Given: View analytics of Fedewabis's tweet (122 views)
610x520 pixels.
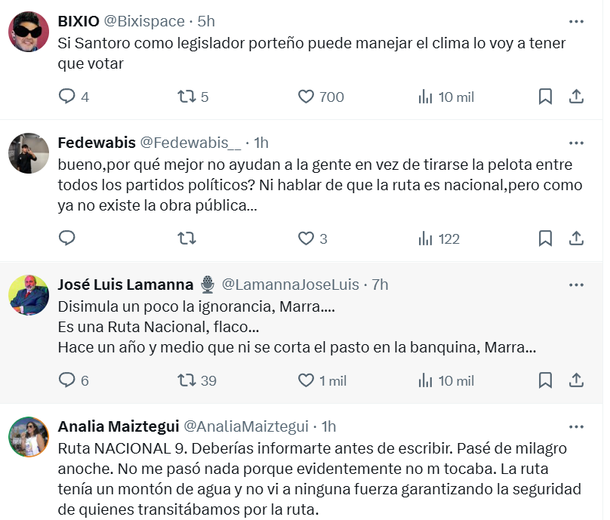Looking at the screenshot, I should 426,238.
